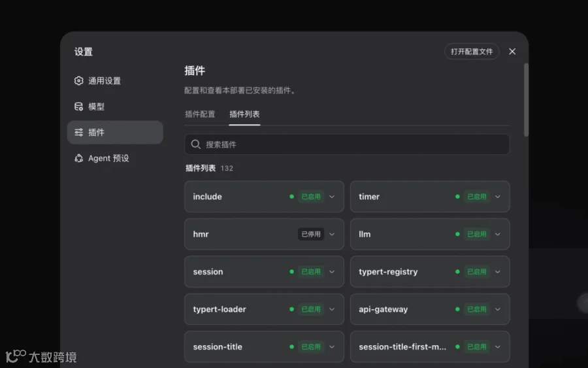The width and height of the screenshot is (588, 368).
Task: Toggle 已停用 status of hmr plugin
Action: (x=311, y=234)
